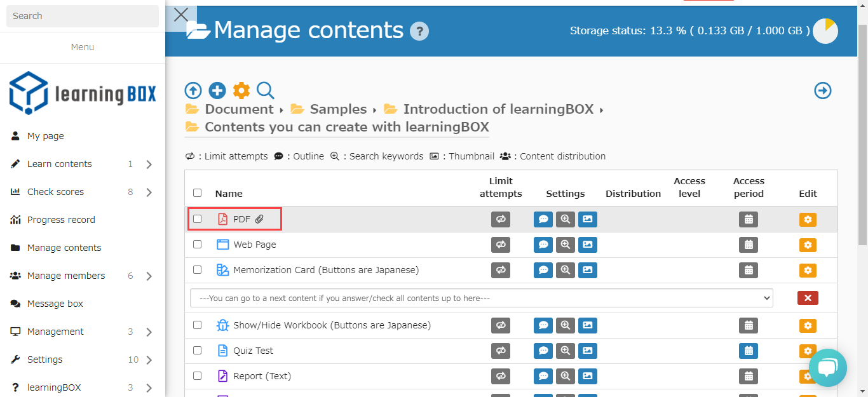Click the magnifier search icon above breadcrumb

(266, 91)
